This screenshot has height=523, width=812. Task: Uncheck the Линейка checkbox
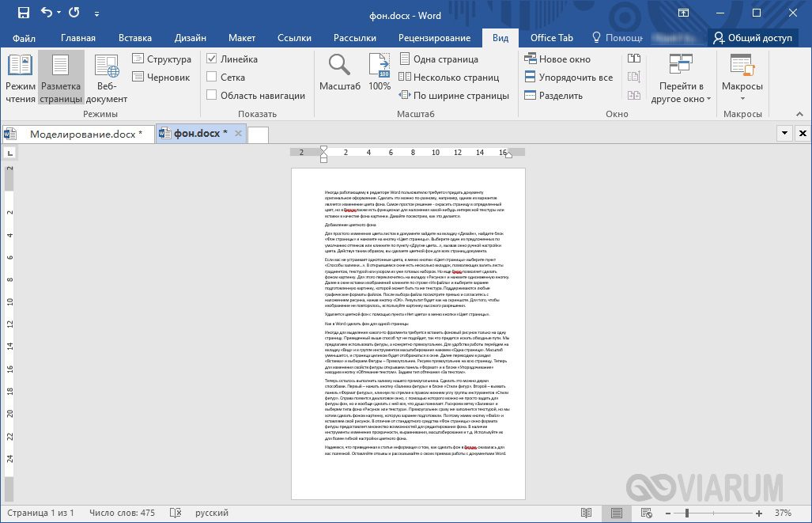point(211,59)
